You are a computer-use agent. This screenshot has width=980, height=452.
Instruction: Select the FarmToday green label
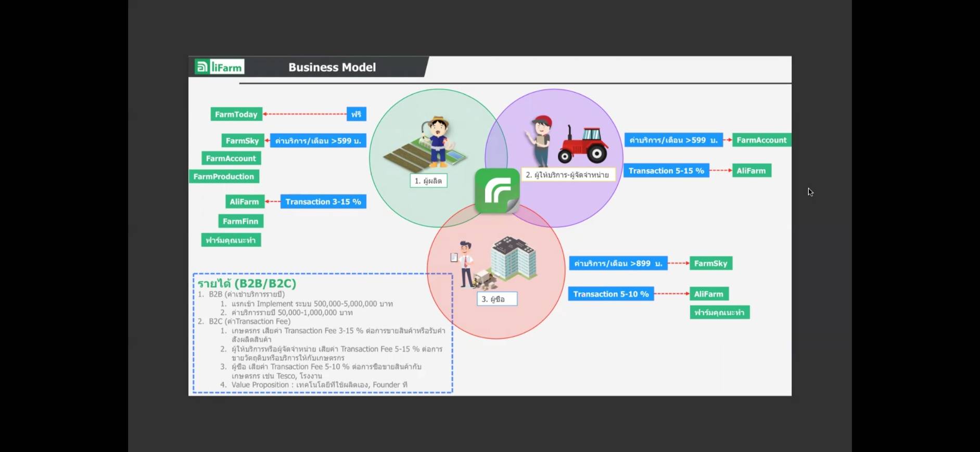point(236,114)
